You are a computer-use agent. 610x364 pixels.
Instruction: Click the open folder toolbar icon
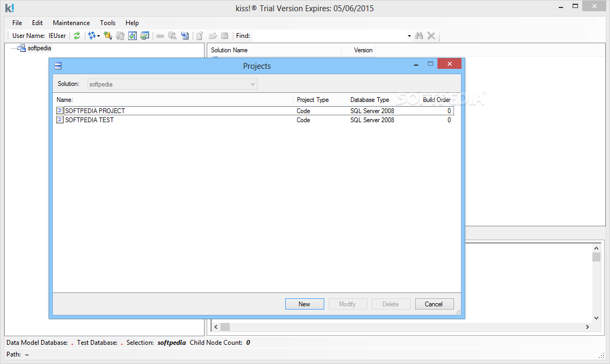213,36
